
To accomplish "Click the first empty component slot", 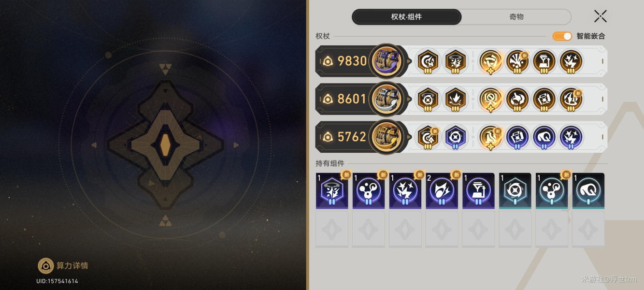I will 332,229.
